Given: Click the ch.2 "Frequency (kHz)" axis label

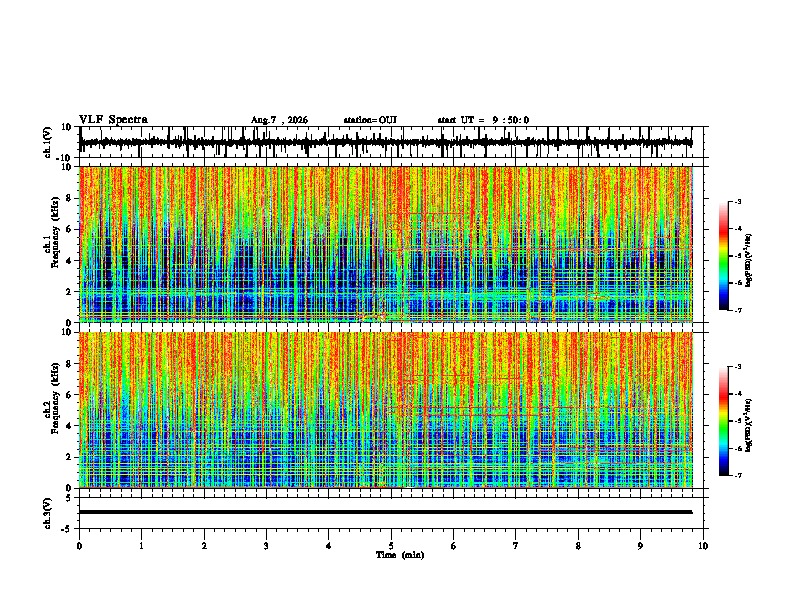Looking at the screenshot, I should 55,398.
